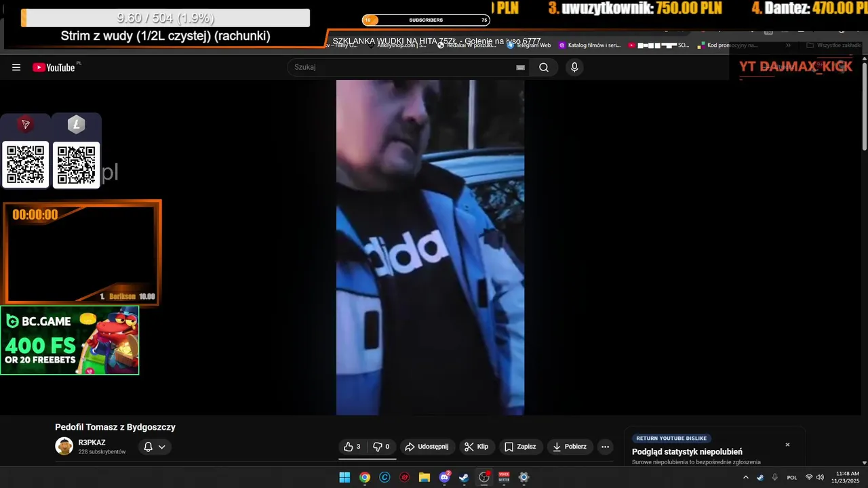
Task: Open the blue C app in the taskbar
Action: [384, 477]
